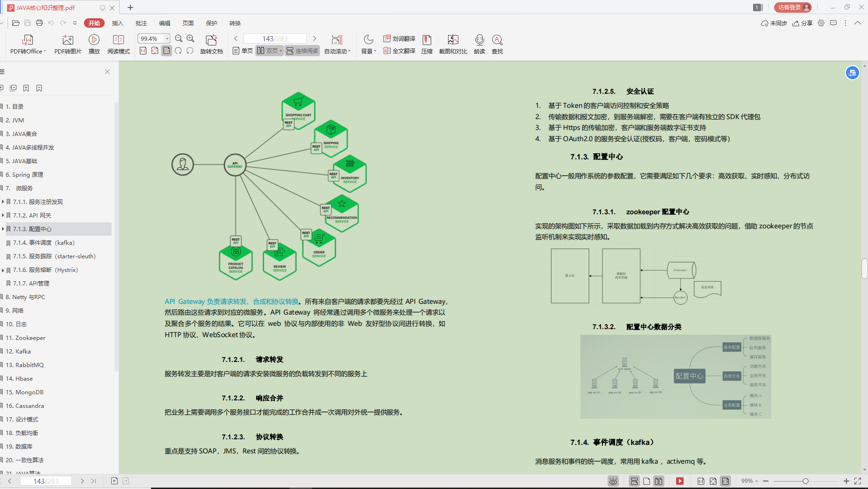Jump to bookmark 7.1.4. 事件调度 (kafka)
The image size is (868, 489).
(44, 242)
